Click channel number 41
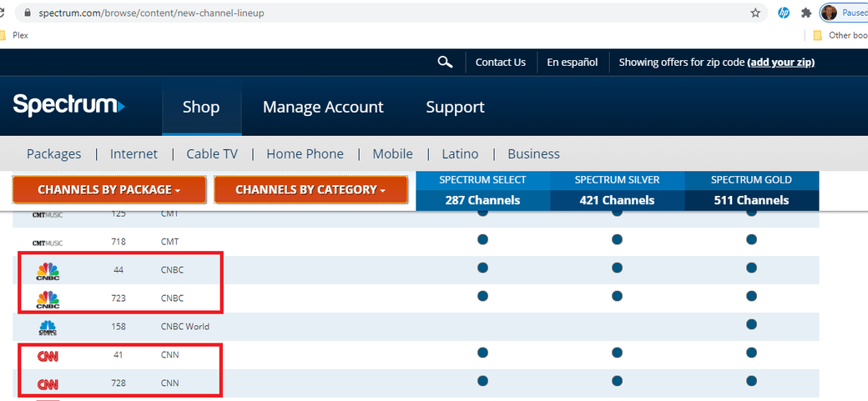The image size is (868, 401). 118,354
